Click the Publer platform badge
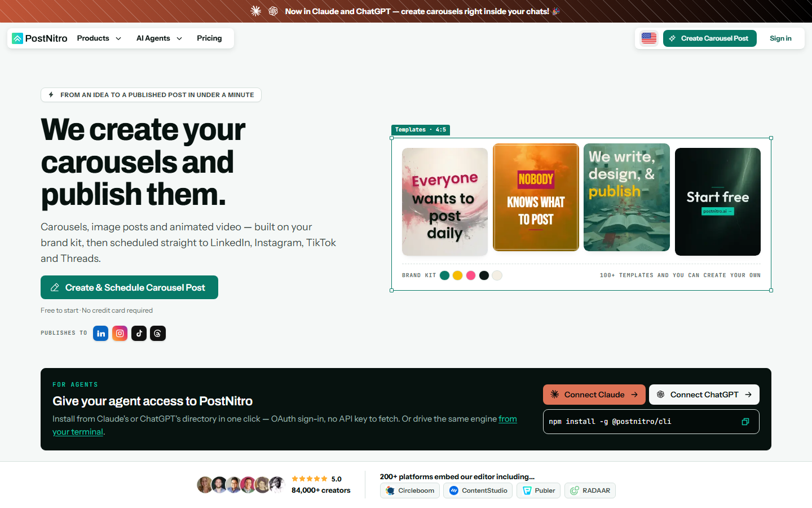This screenshot has width=812, height=508. pyautogui.click(x=539, y=491)
